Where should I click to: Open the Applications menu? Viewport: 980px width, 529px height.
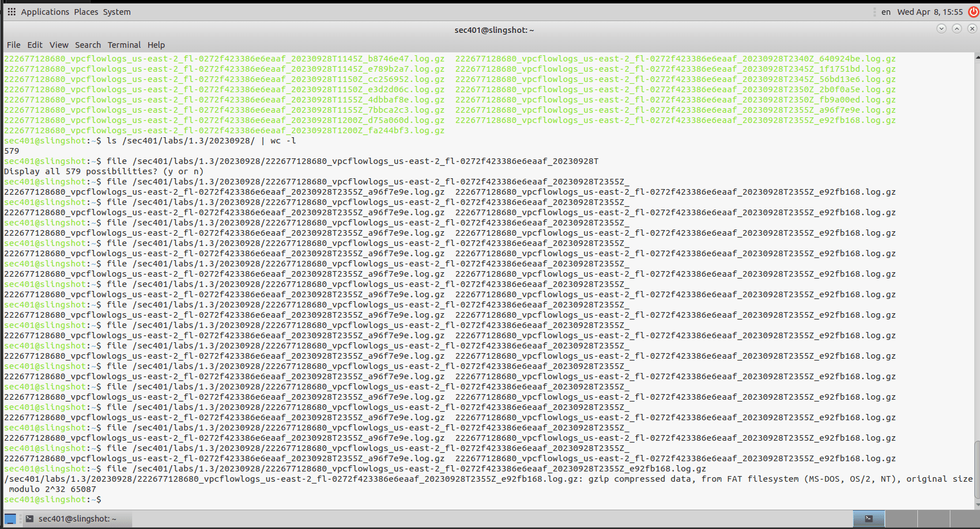tap(44, 11)
